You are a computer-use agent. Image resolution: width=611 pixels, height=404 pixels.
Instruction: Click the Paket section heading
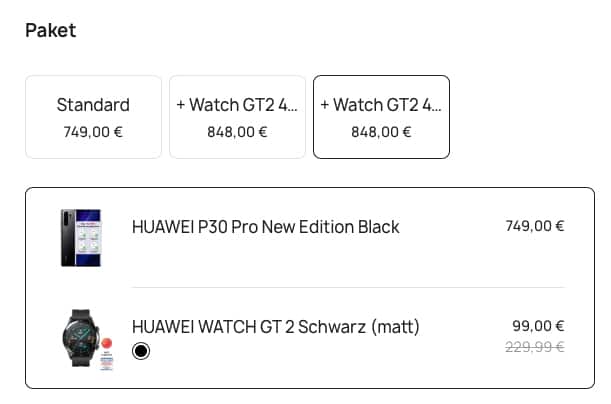pyautogui.click(x=51, y=30)
